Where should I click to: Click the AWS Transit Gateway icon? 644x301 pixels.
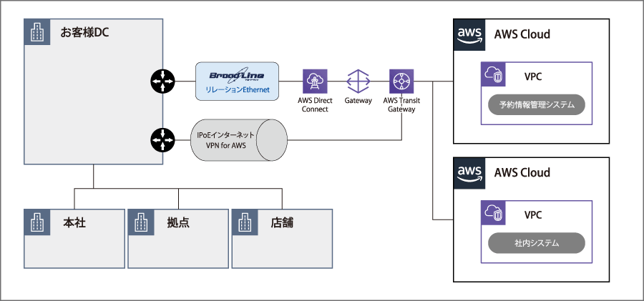click(x=401, y=82)
